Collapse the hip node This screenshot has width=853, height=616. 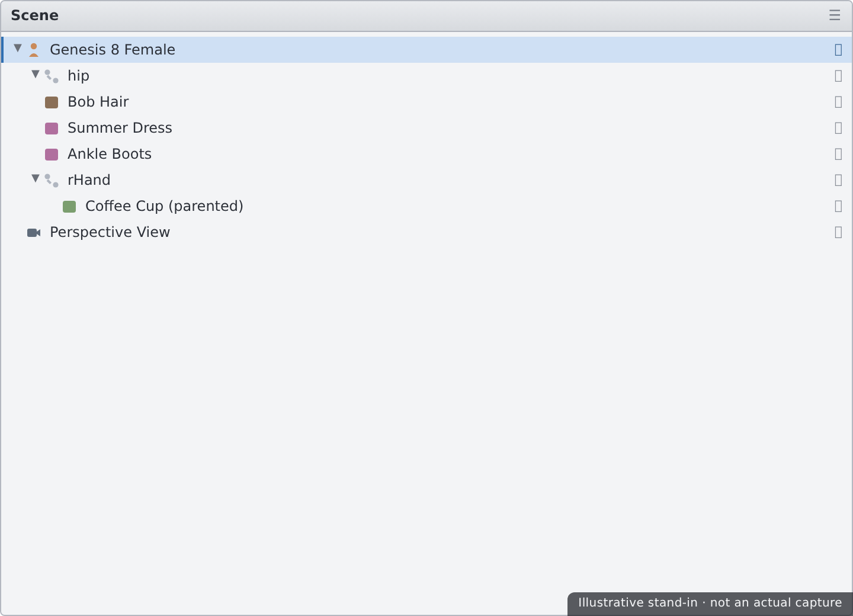click(36, 75)
